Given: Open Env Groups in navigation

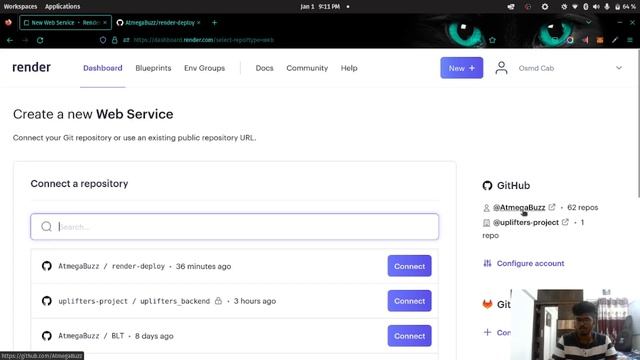Looking at the screenshot, I should coord(204,68).
